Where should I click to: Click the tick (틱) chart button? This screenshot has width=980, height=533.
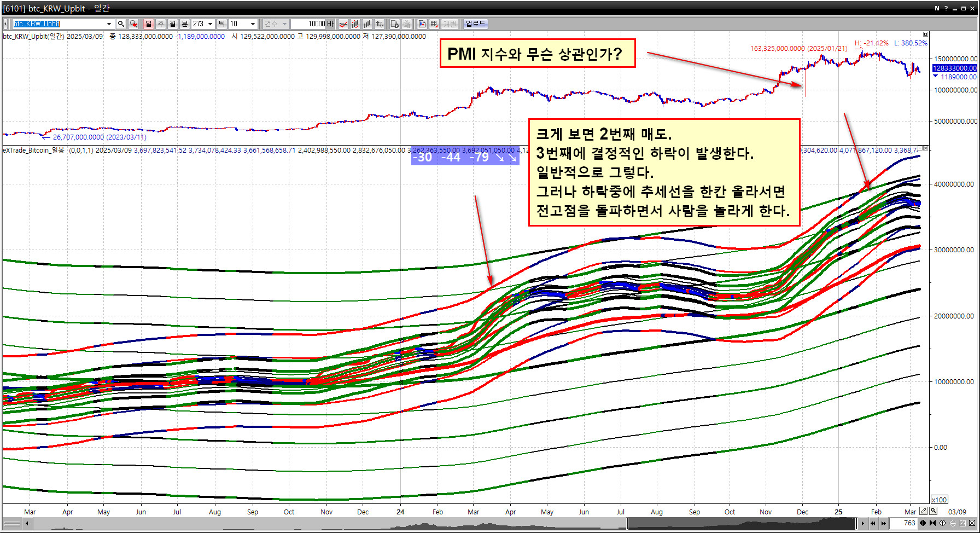click(x=221, y=24)
